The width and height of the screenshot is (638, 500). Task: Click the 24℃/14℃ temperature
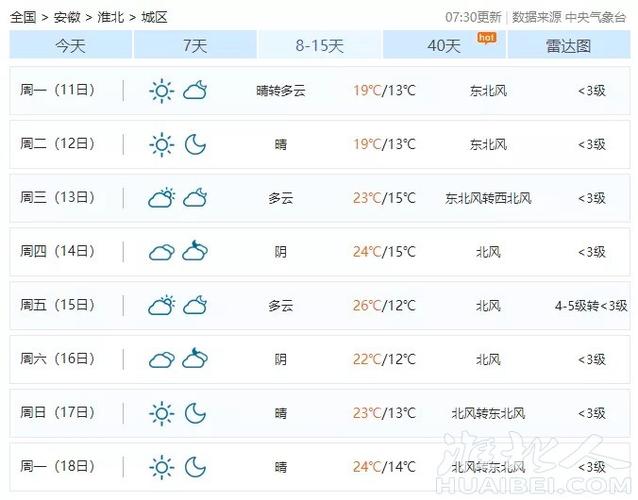click(384, 467)
